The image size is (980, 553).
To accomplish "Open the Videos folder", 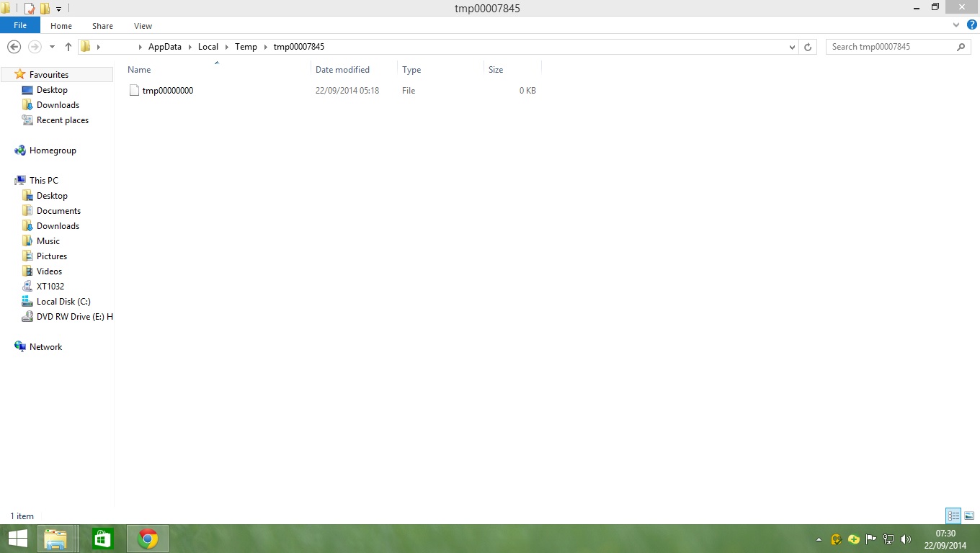I will (x=49, y=271).
